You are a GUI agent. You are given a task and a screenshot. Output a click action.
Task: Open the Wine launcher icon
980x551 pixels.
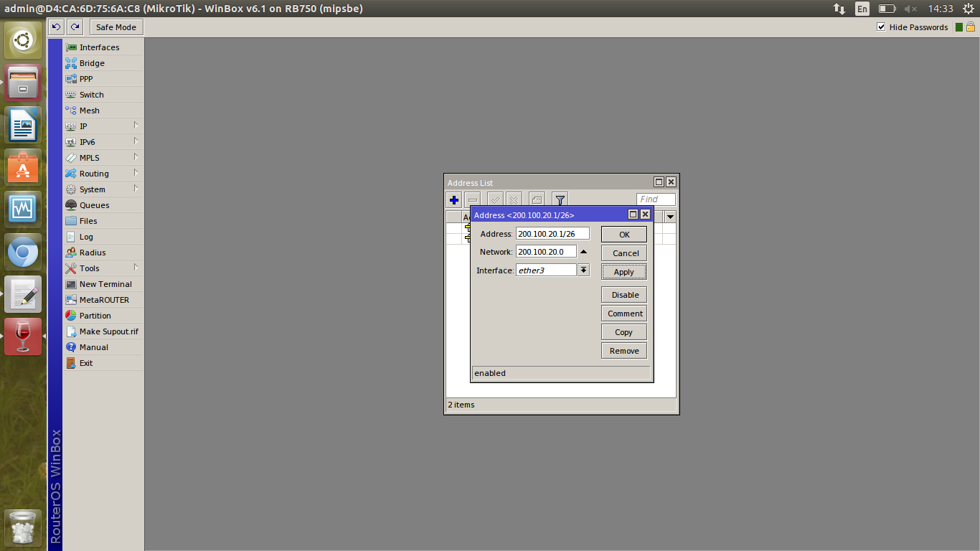[x=23, y=336]
